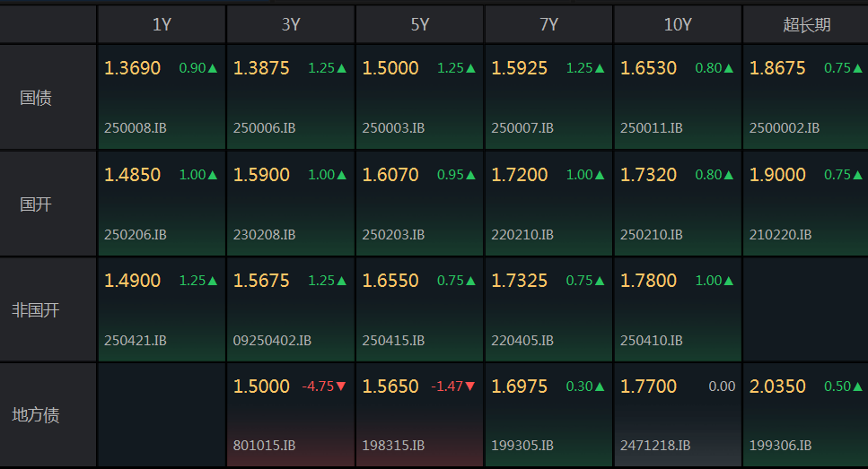Open bond code 09250402.IB

point(272,340)
